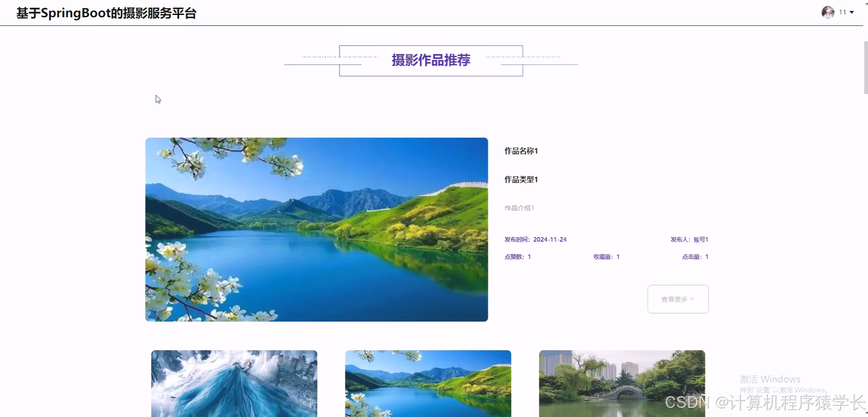868x417 pixels.
Task: Click the site title 基于SpringBoot的摄影服务平台
Action: point(106,13)
